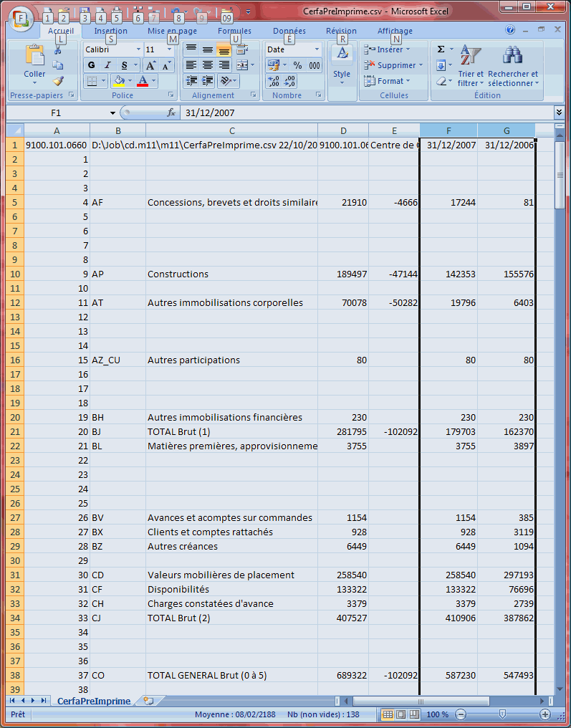The height and width of the screenshot is (728, 571).
Task: Open Trier et filtrer menu
Action: [470, 67]
